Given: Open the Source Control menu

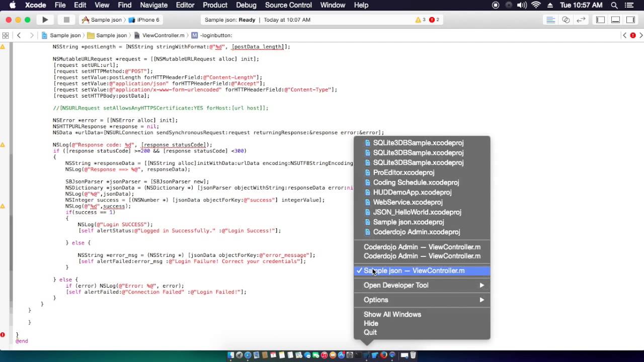Looking at the screenshot, I should [288, 5].
